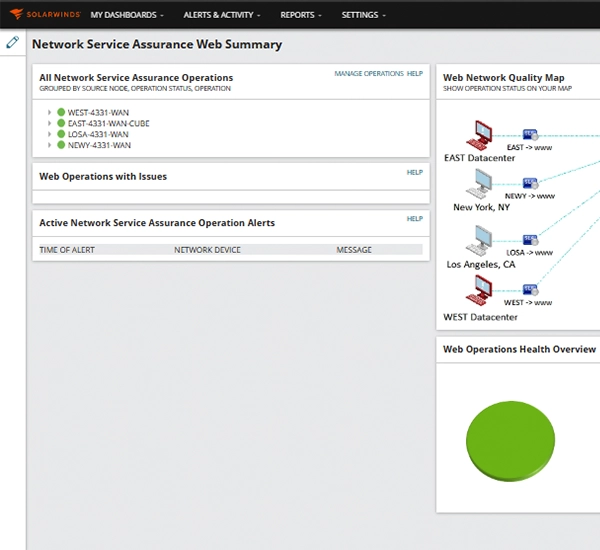Click the pencil edit page icon
This screenshot has height=550, width=600.
(13, 42)
